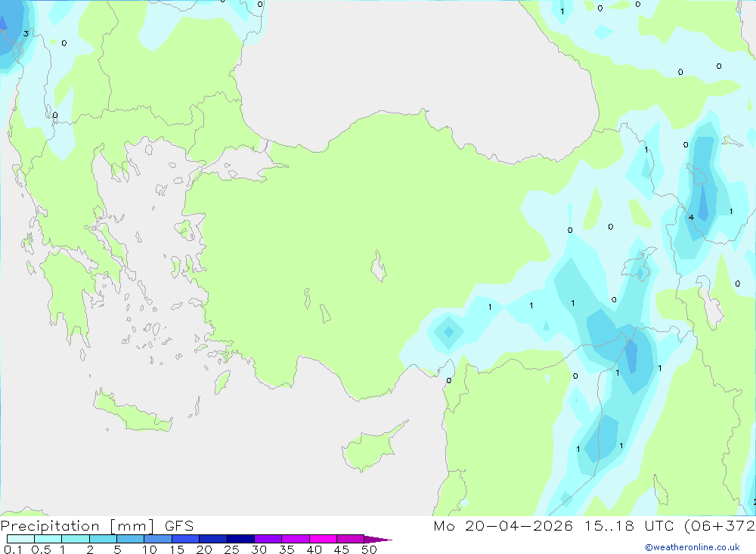756x554 pixels.
Task: Click the above-50 mm arrow tip of legend
Action: tap(378, 539)
